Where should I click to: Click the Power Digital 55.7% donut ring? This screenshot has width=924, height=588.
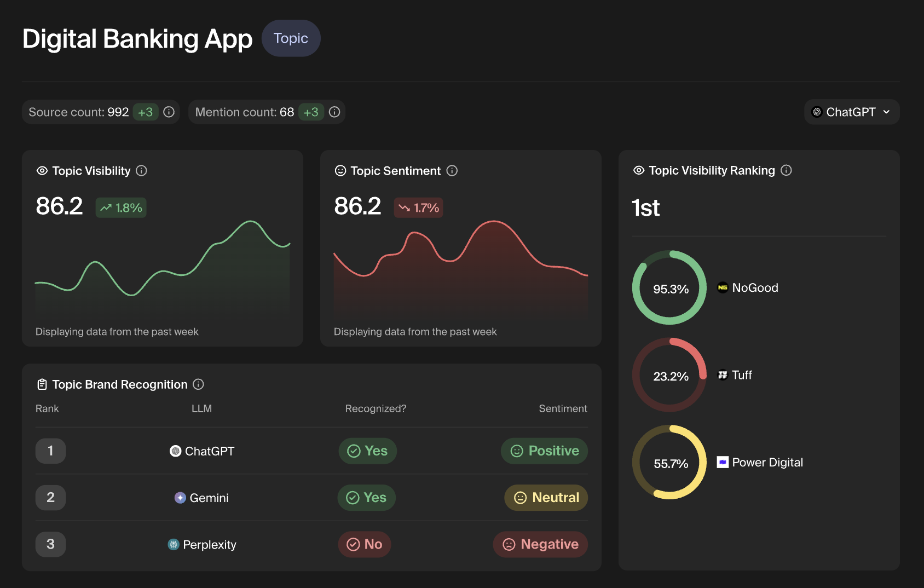(669, 462)
